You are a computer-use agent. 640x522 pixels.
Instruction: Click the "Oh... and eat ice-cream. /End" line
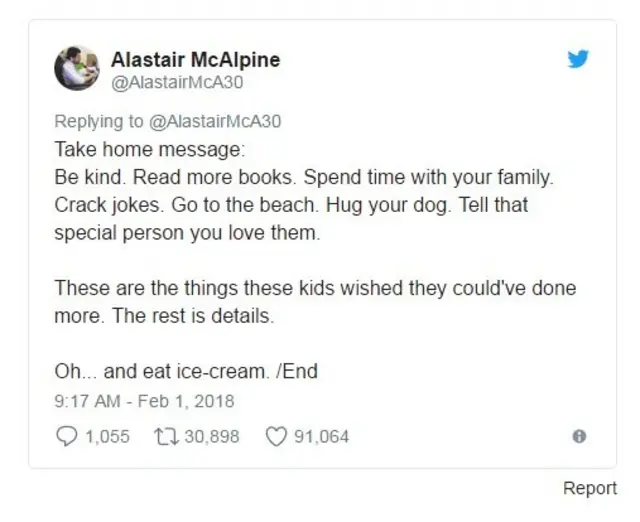point(186,371)
